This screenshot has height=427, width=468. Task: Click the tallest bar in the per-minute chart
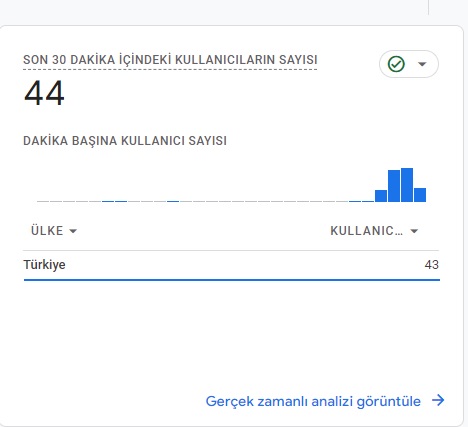tap(407, 185)
